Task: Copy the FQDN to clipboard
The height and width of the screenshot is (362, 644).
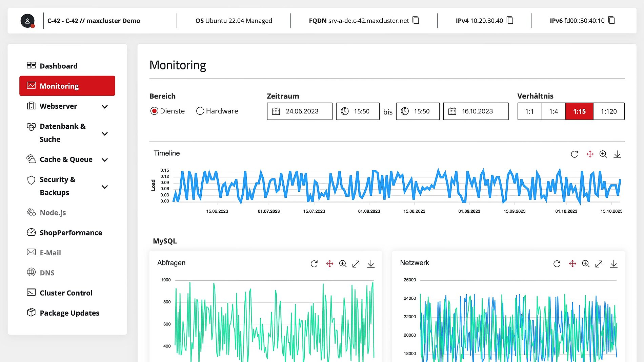Action: 416,21
